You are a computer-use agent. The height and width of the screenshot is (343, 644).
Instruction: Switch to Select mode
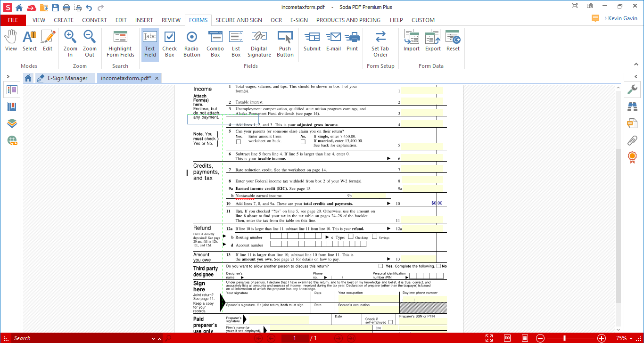click(30, 41)
